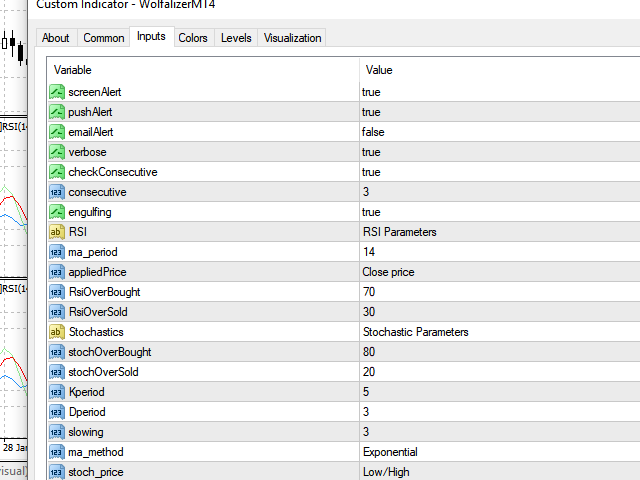The image size is (640, 480).
Task: Click the screenAlert boolean icon
Action: click(x=57, y=92)
